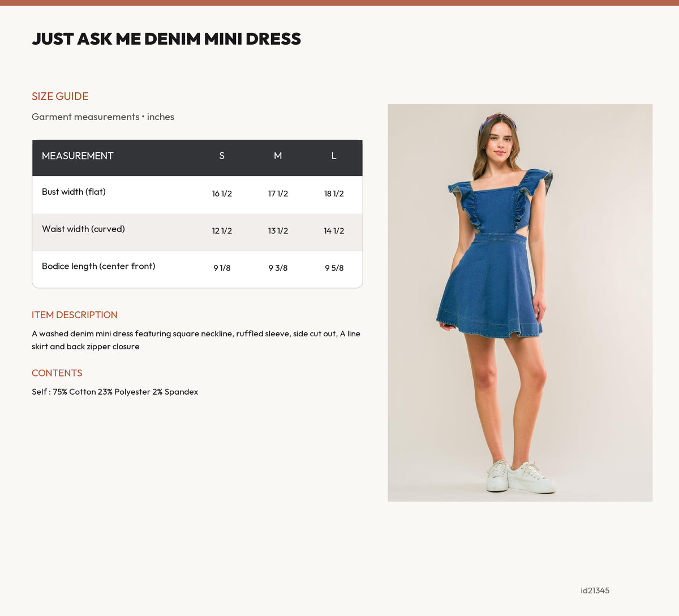The height and width of the screenshot is (616, 679).
Task: Click waist width value 14 1/2
Action: (334, 231)
